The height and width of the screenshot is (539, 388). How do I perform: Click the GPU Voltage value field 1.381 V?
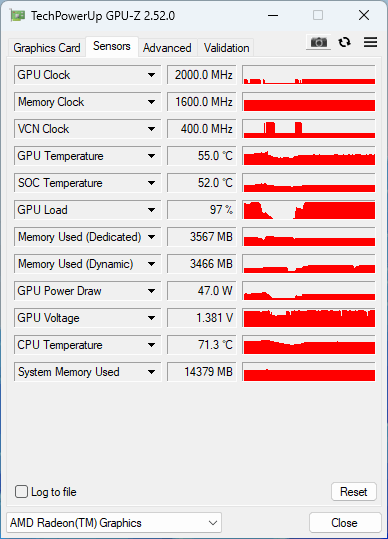pyautogui.click(x=202, y=318)
